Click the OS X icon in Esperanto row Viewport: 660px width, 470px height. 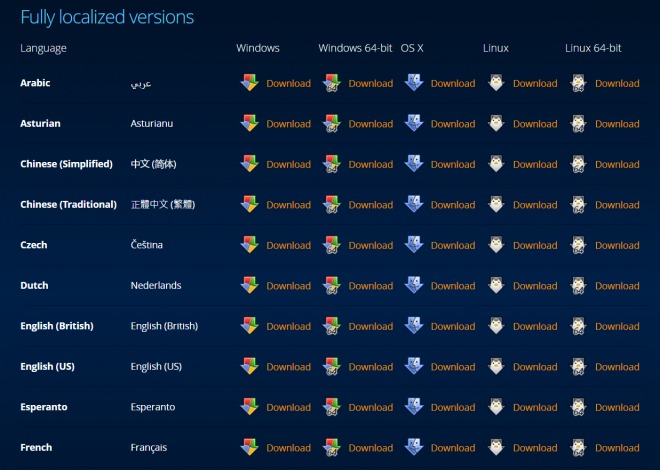pos(414,407)
